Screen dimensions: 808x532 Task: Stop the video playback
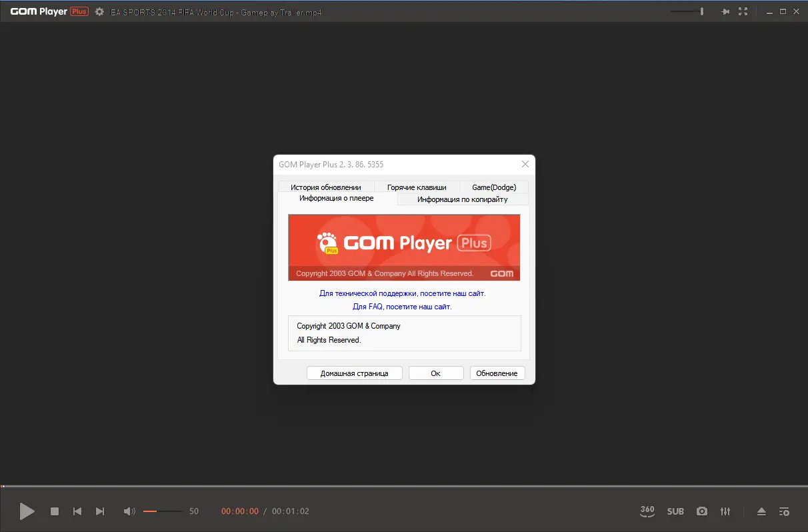coord(55,511)
